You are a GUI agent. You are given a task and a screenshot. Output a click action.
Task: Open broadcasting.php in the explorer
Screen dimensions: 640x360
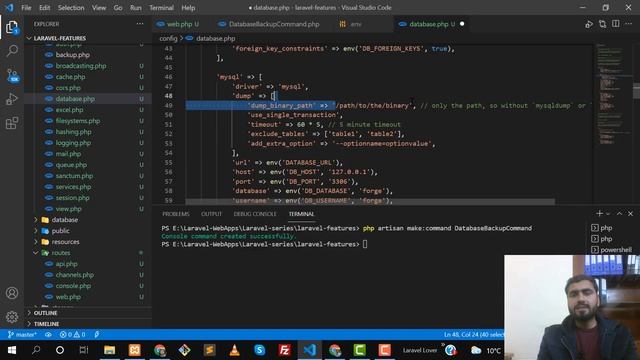point(81,66)
